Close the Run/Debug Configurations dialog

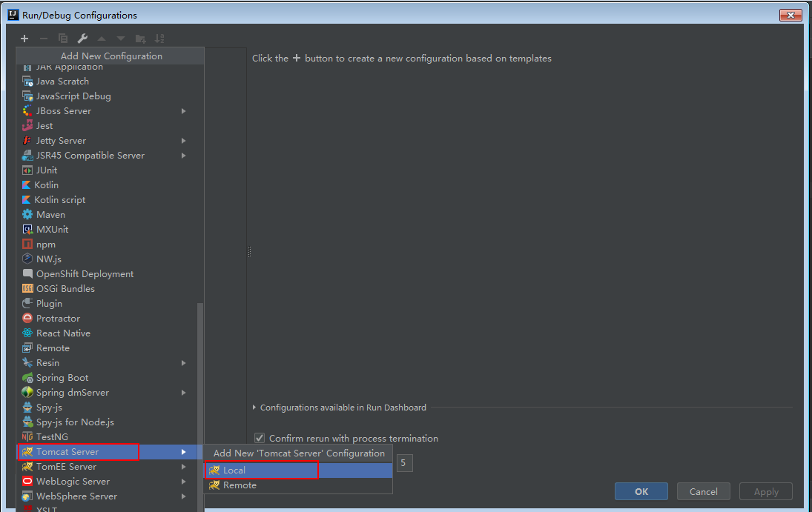pyautogui.click(x=790, y=15)
